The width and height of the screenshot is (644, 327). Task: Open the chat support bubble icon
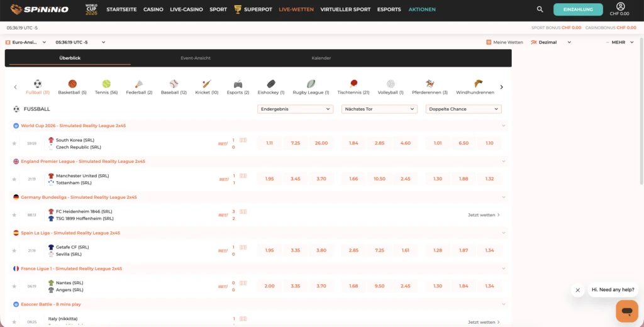627,311
